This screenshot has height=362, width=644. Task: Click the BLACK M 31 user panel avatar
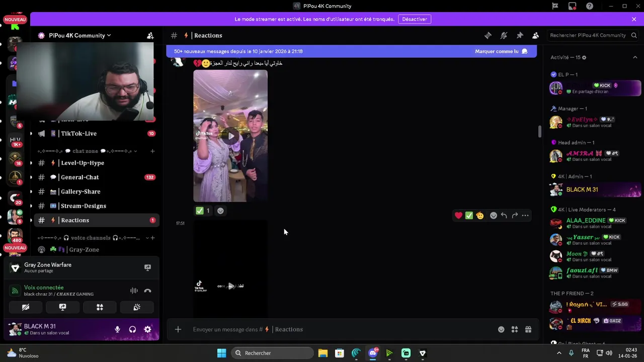coord(16,329)
